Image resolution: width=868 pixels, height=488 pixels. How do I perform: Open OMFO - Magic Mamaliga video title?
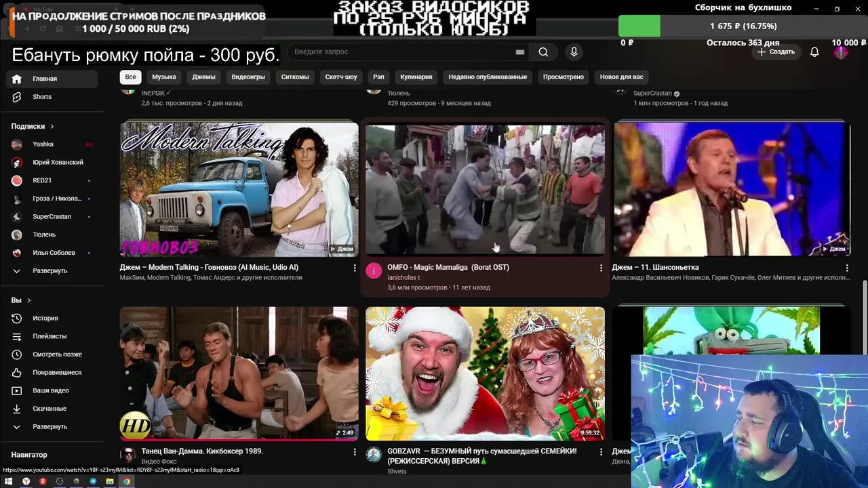point(448,268)
